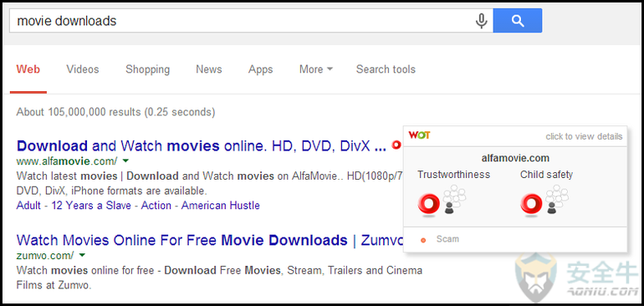Screen dimensions: 644x306
Task: Select the Web tab
Action: 28,69
